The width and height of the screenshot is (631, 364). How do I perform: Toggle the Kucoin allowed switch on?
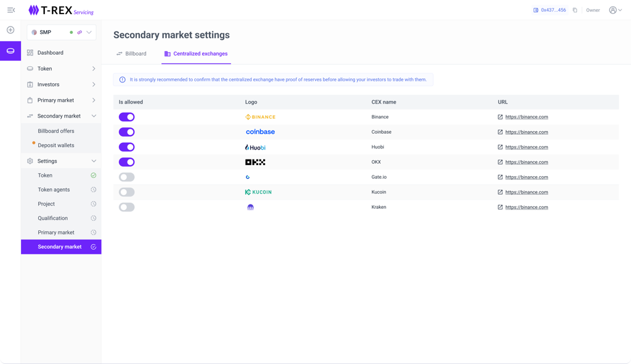(x=127, y=192)
